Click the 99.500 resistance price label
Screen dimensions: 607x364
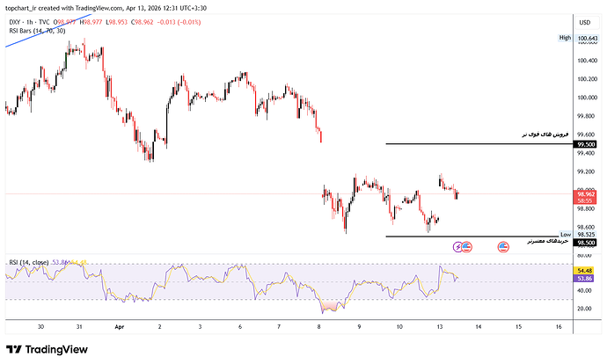(x=586, y=144)
